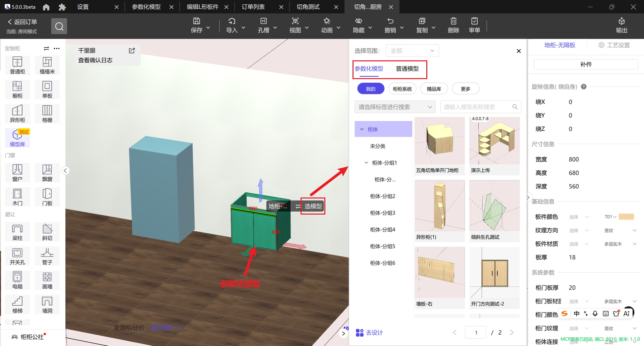Open the 复制 dropdown arrow
This screenshot has height=346, width=644.
[x=433, y=27]
